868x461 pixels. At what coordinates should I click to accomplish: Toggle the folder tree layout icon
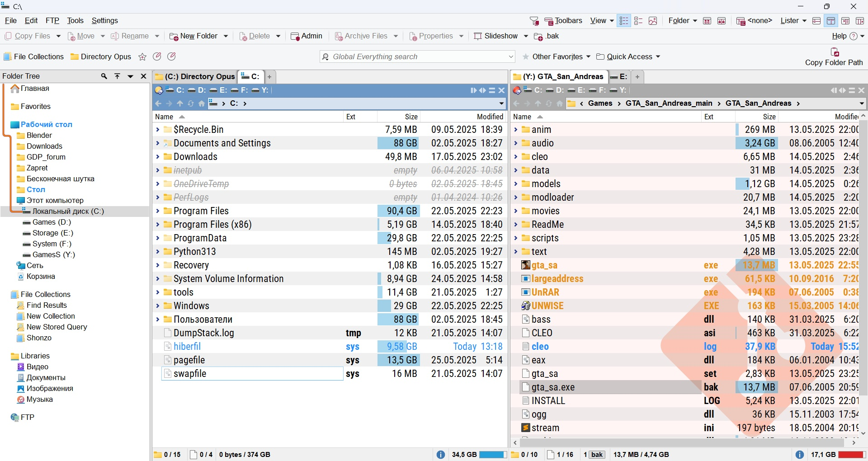point(845,21)
